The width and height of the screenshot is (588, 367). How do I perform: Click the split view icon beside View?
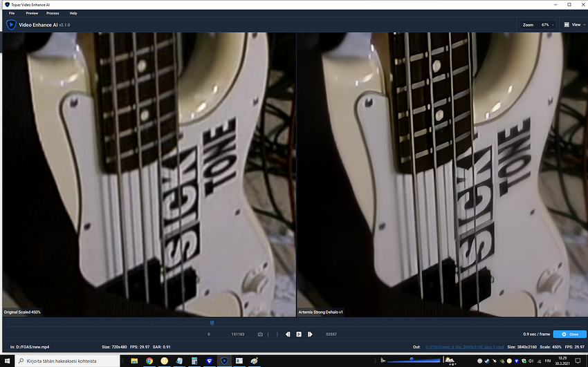pyautogui.click(x=567, y=25)
